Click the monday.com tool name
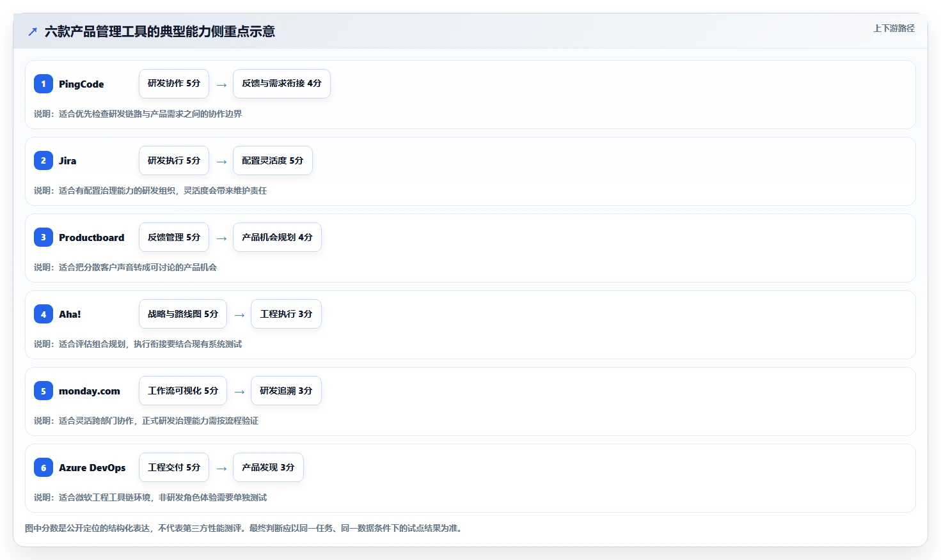This screenshot has height=560, width=941. tap(90, 391)
